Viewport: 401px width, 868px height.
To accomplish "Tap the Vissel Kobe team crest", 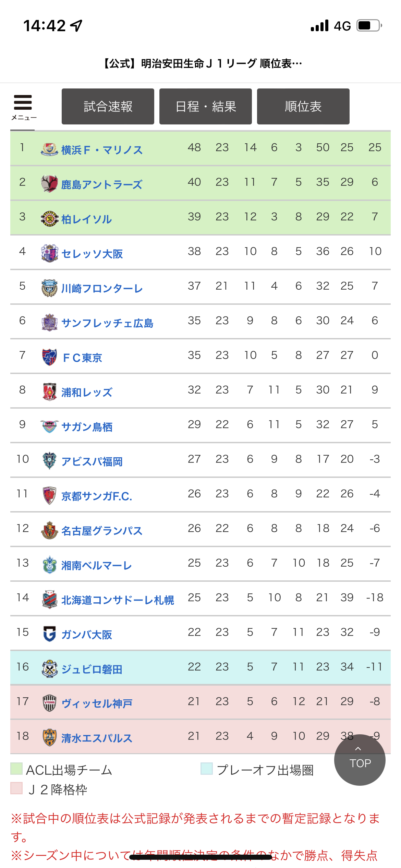I will tap(49, 703).
